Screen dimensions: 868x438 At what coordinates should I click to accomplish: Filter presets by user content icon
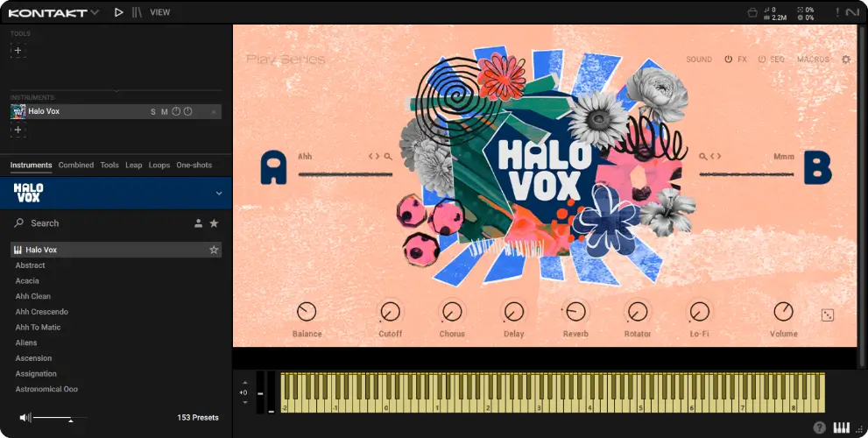(x=198, y=223)
